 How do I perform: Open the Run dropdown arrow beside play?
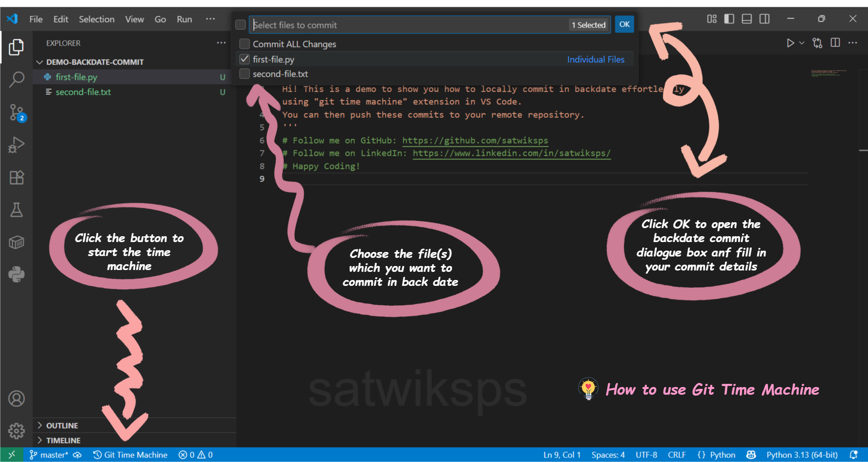(802, 43)
